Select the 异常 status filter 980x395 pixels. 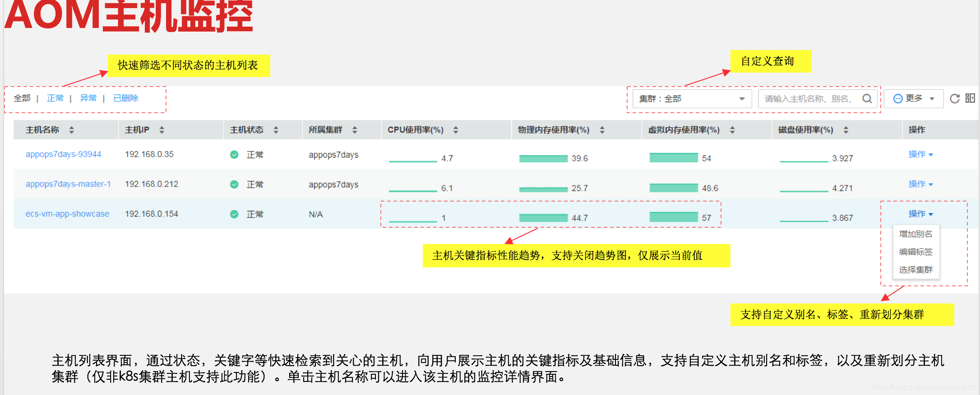pyautogui.click(x=88, y=98)
